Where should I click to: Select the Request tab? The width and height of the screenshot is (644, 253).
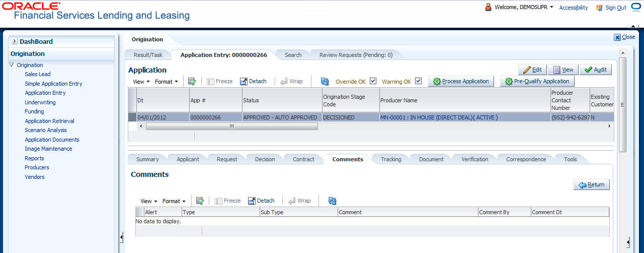click(227, 159)
